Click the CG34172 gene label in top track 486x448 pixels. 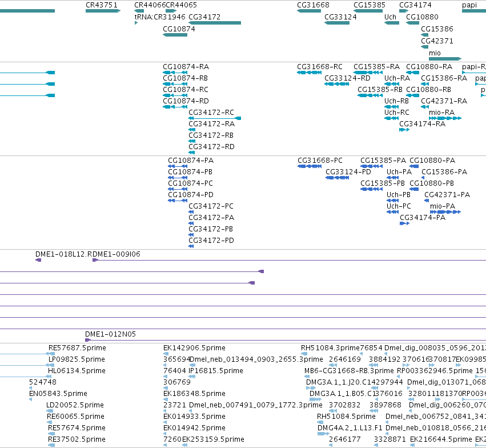tap(204, 17)
